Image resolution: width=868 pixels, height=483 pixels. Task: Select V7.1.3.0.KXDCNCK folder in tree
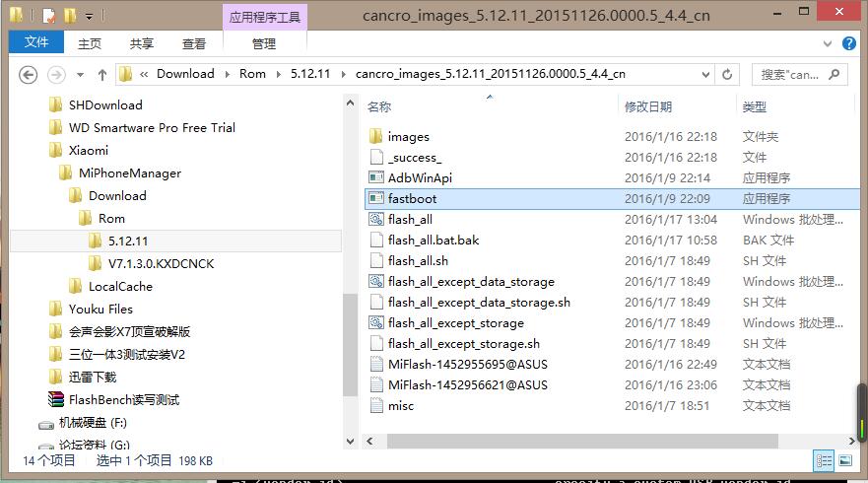point(161,263)
